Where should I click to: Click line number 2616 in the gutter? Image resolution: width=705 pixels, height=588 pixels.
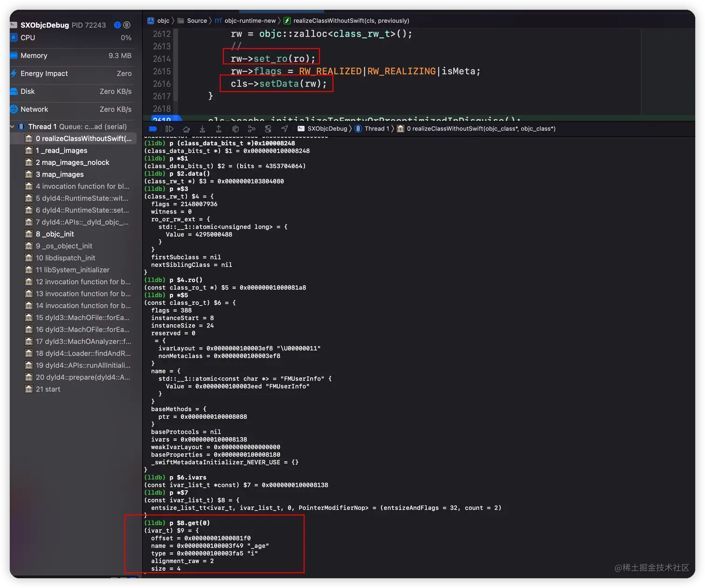pos(162,84)
